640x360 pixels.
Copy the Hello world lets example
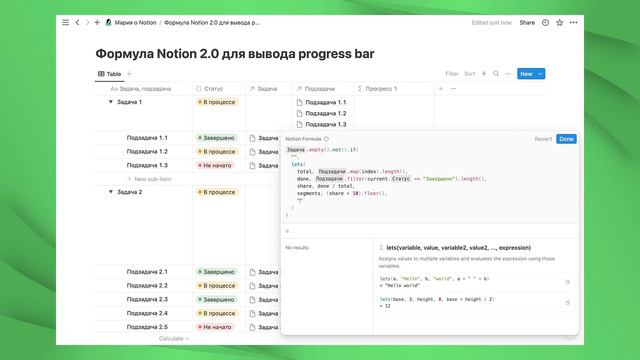pyautogui.click(x=567, y=282)
